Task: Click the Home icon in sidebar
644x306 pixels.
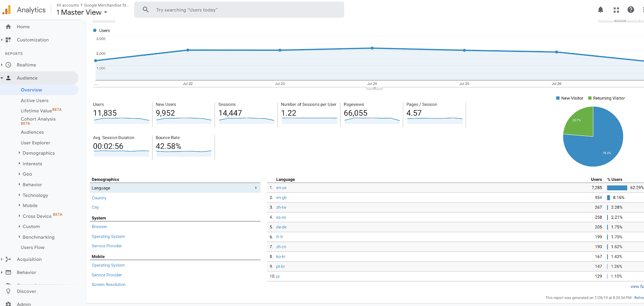Action: pos(8,27)
